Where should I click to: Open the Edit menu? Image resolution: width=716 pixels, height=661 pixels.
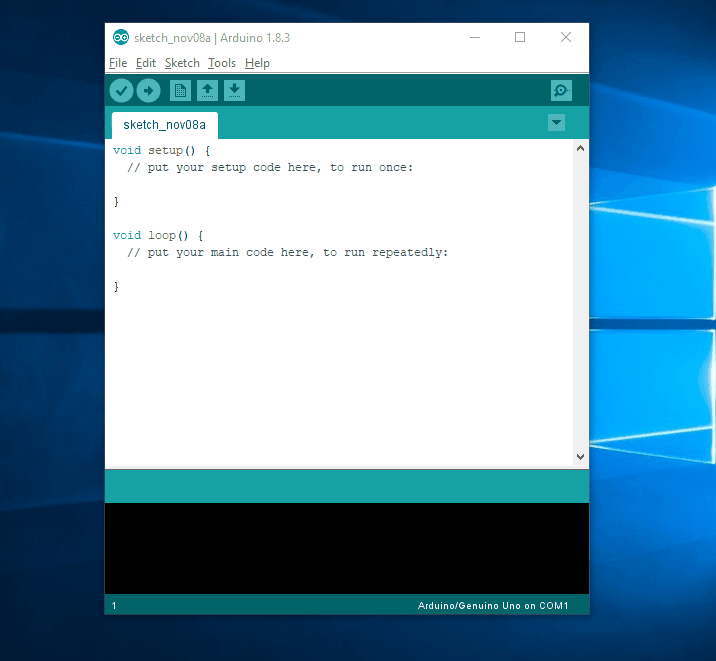[x=146, y=63]
